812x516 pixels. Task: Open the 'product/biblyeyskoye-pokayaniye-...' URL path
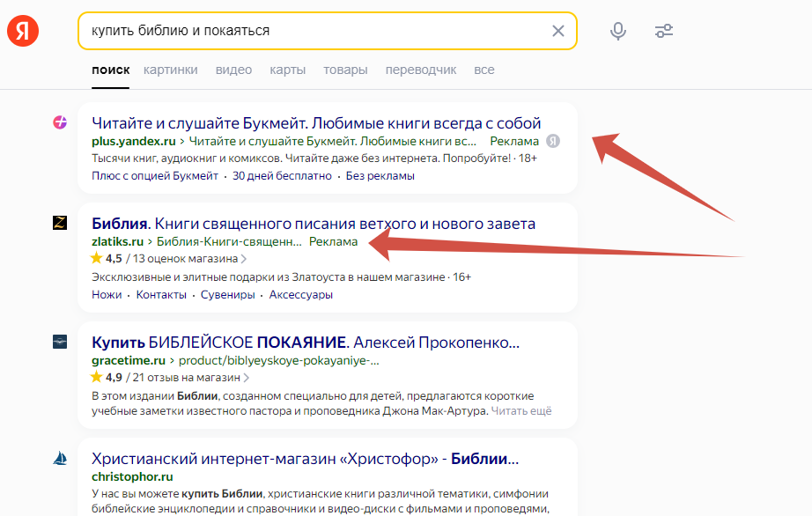point(279,361)
